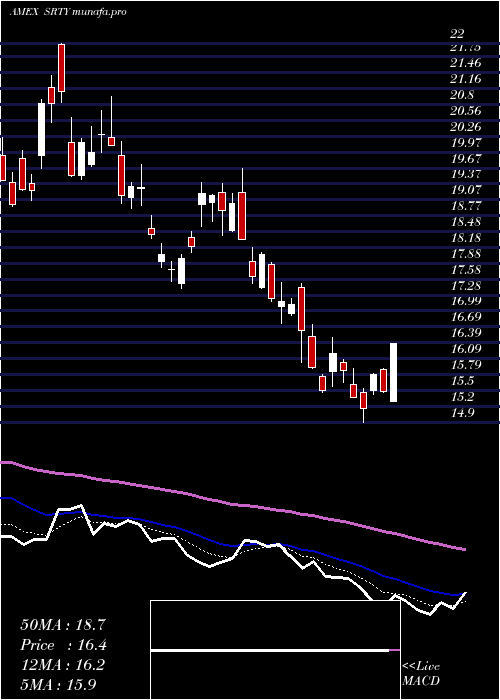
Task: Click the 19.37 price axis label
Action: pyautogui.click(x=465, y=174)
